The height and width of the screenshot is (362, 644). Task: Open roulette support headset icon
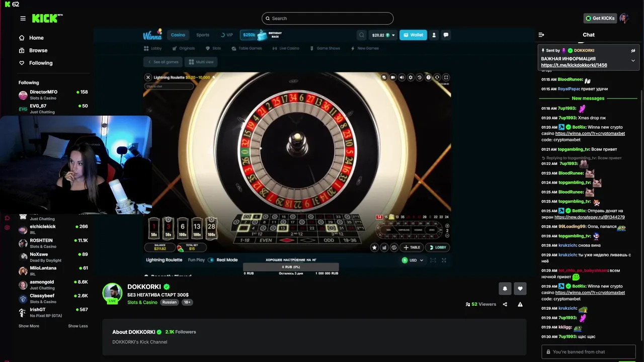pos(437,77)
